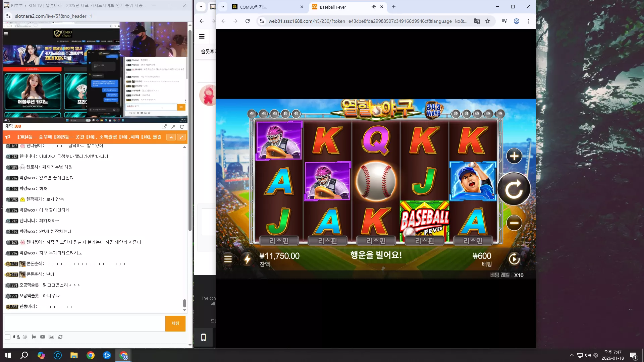This screenshot has height=362, width=644.
Task: Open File Explorer from the taskbar
Action: [x=74, y=355]
